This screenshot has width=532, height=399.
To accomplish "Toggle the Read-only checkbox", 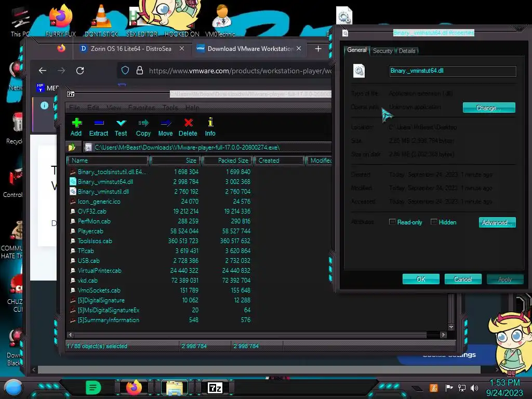I will coord(392,222).
